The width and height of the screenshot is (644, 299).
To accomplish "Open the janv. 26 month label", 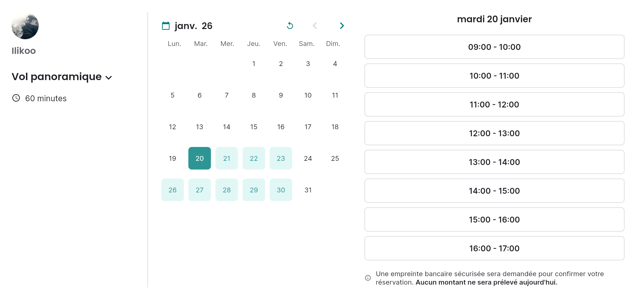I will point(193,26).
